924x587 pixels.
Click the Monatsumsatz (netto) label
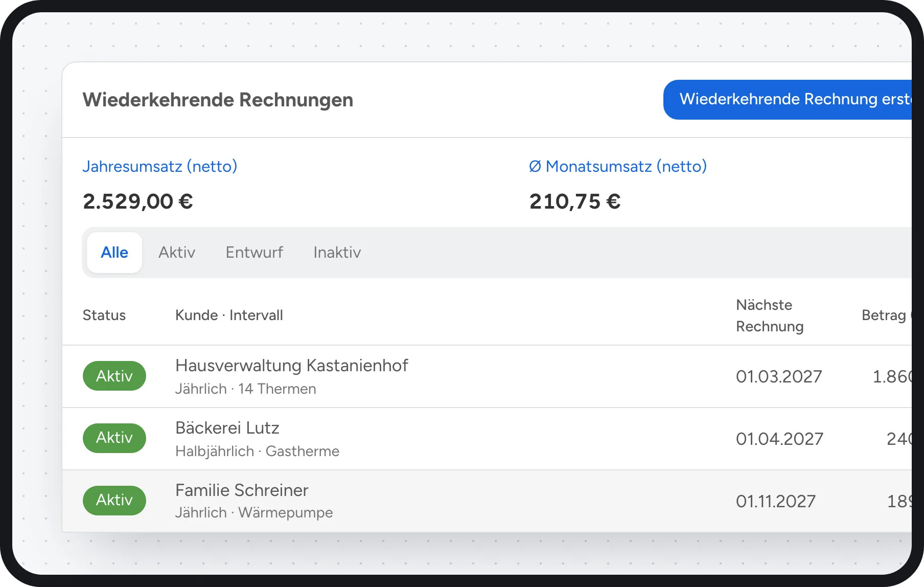(618, 167)
